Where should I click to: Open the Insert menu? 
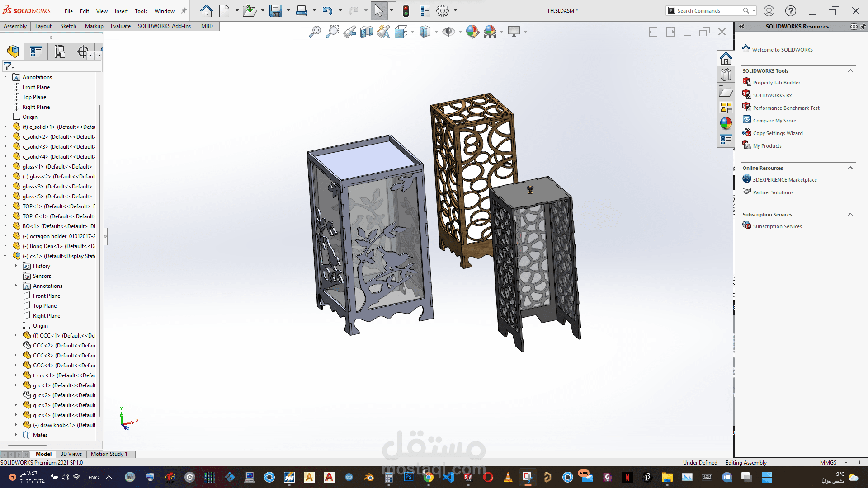(x=121, y=11)
